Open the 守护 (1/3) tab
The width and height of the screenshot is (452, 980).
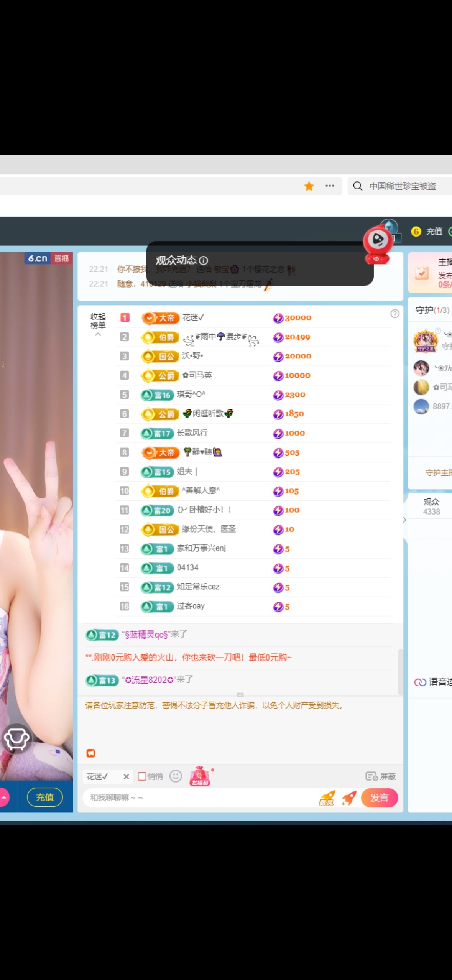point(432,310)
